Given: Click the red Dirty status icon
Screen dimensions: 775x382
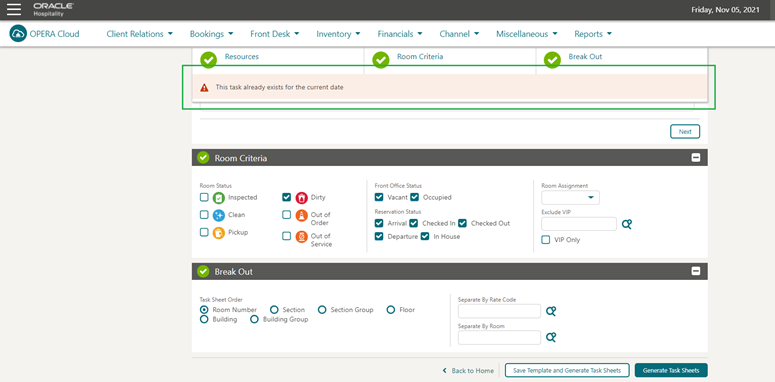Looking at the screenshot, I should coord(301,198).
